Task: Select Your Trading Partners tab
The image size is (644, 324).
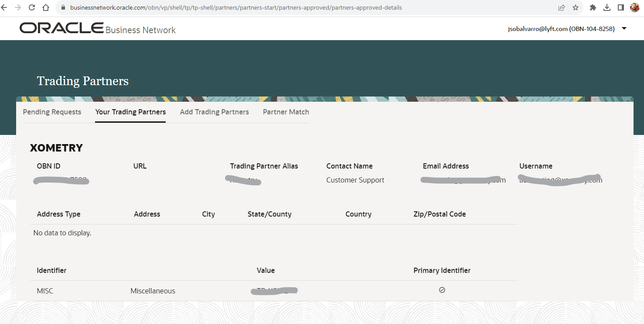Action: point(130,112)
